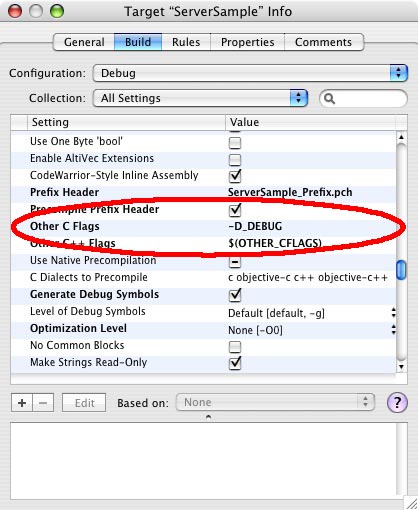Click the Edit button
Viewport: 418px width, 510px height.
click(x=84, y=403)
